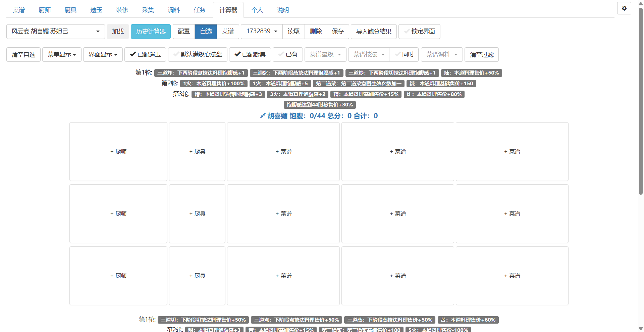Add first recipe in the third row
Image resolution: width=644 pixels, height=332 pixels.
coord(283,276)
